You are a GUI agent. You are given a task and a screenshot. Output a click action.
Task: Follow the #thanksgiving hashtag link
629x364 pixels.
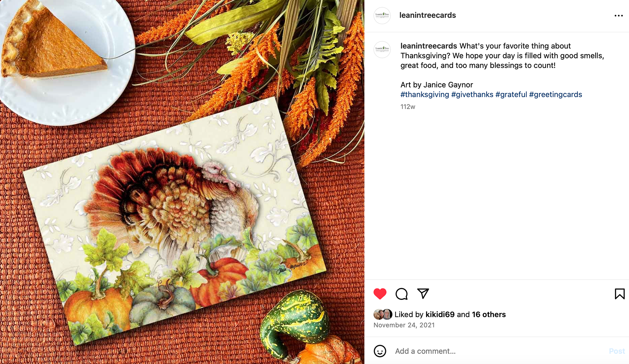click(x=425, y=95)
